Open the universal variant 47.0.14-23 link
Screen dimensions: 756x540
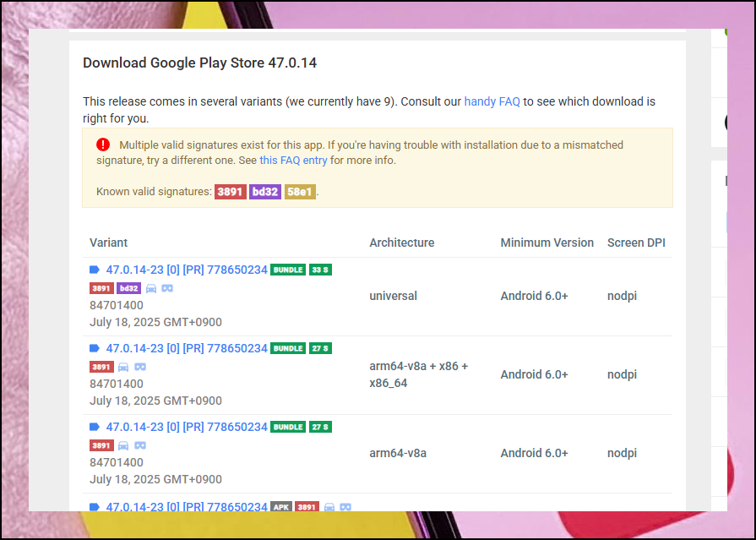tap(187, 270)
